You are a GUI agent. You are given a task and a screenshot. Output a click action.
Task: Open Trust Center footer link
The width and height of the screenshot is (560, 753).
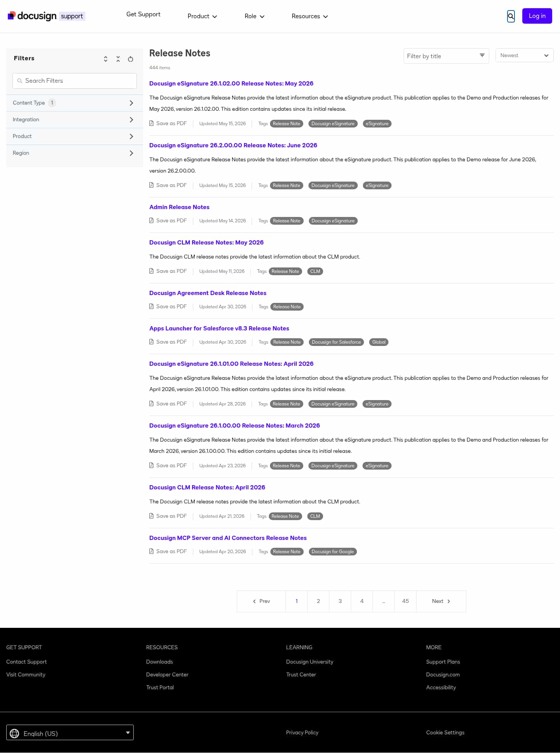[301, 674]
